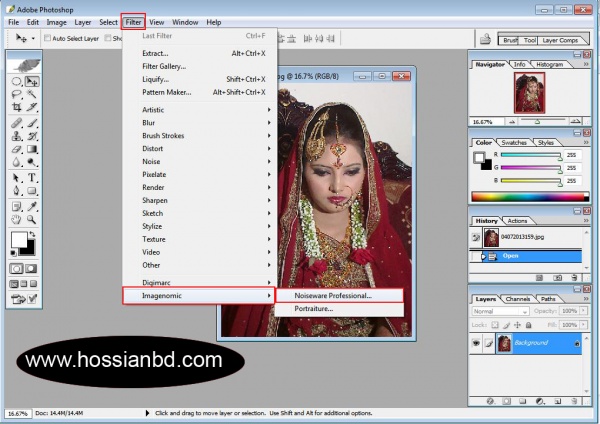Select the Zoom tool
This screenshot has width=600, height=424.
[x=32, y=220]
